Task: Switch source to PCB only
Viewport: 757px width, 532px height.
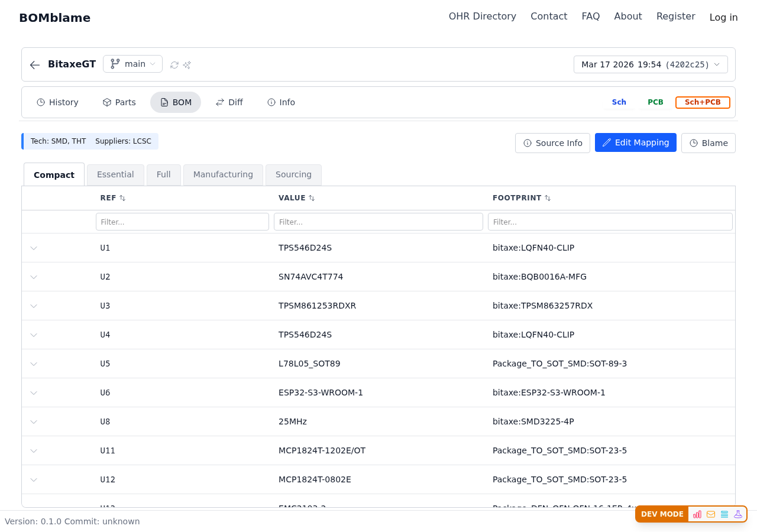Action: (x=655, y=102)
